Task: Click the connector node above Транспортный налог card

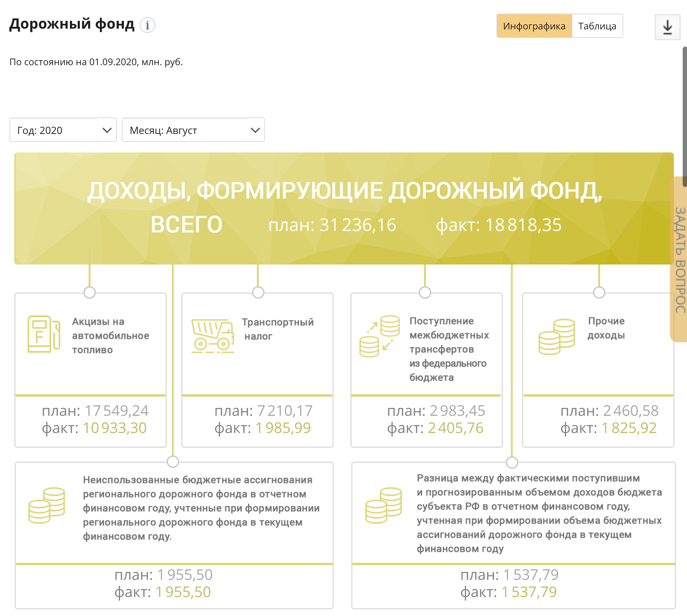Action: (x=258, y=292)
